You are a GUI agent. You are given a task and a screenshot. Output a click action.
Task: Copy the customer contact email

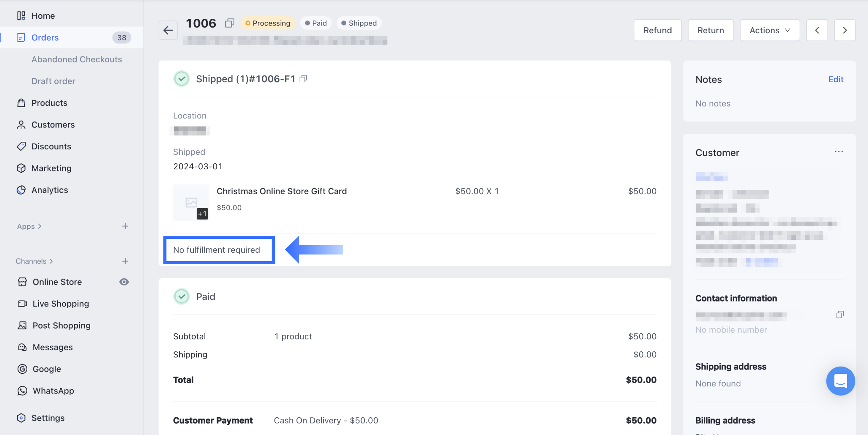tap(840, 315)
